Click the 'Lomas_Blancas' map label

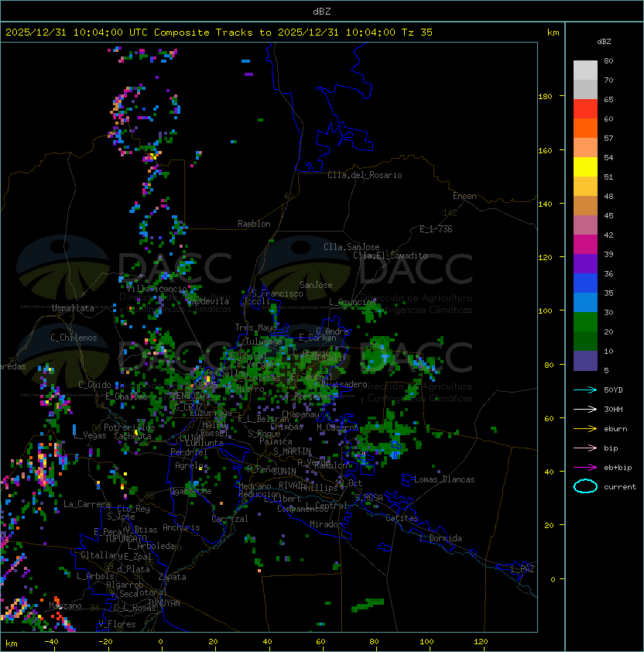[444, 479]
